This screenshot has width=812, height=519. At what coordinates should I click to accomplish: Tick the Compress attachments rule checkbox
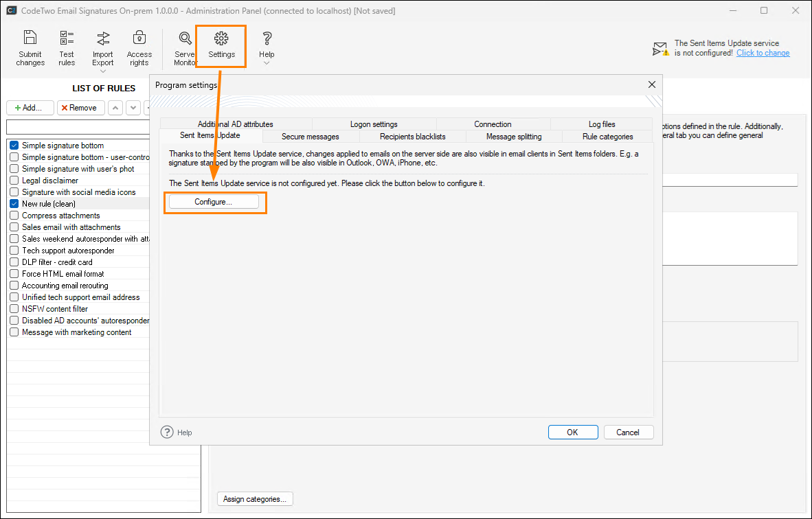[14, 216]
